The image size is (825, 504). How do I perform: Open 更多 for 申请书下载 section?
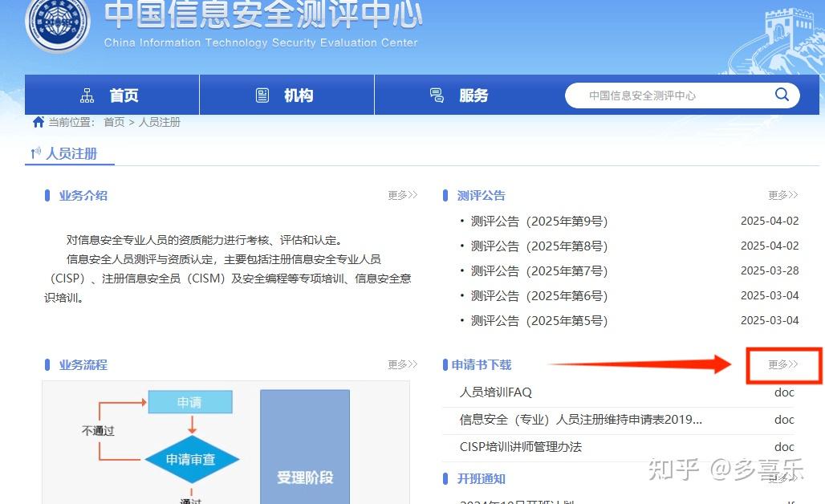point(783,364)
